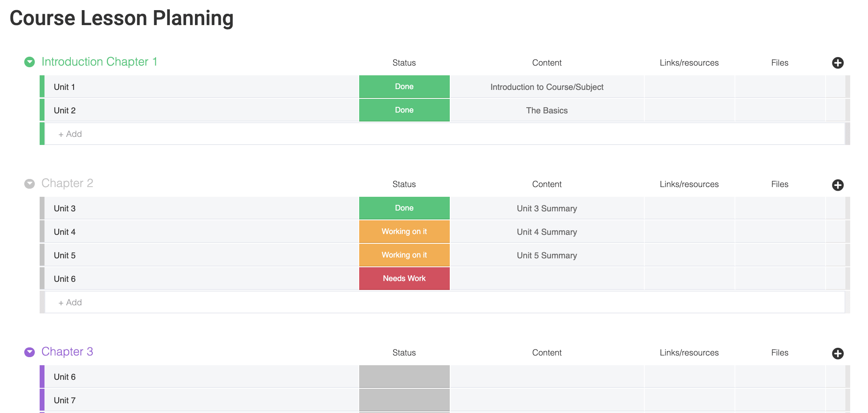Click Status column header in Introduction Chapter 1
The image size is (868, 413).
pyautogui.click(x=404, y=63)
